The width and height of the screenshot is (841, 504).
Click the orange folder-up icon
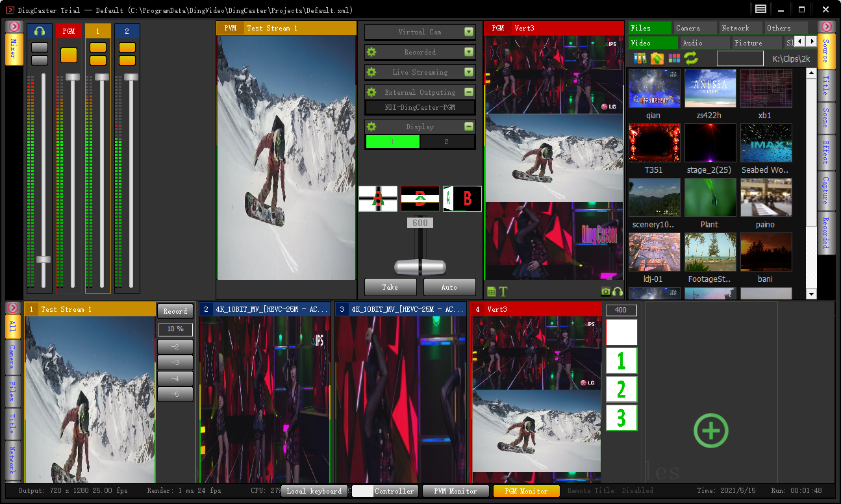click(657, 58)
